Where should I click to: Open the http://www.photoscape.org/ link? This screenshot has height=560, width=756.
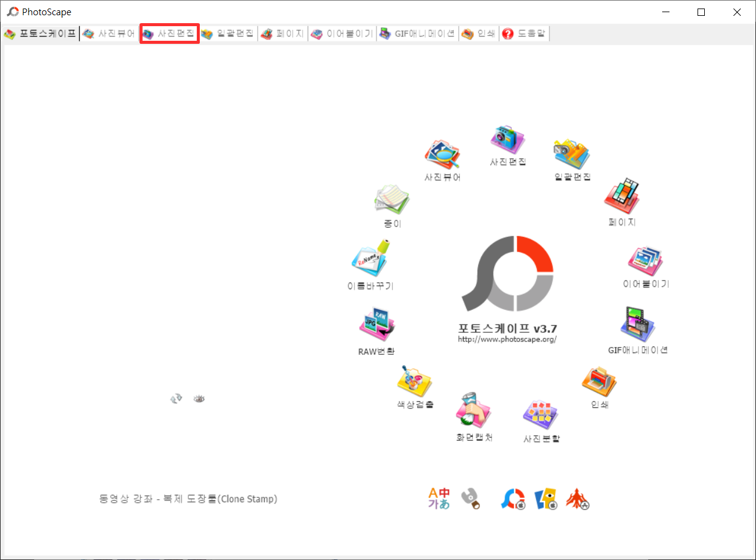pos(507,340)
